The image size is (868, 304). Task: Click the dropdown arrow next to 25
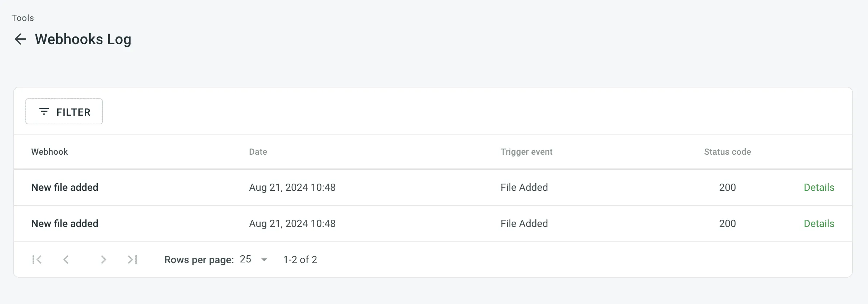click(x=265, y=259)
